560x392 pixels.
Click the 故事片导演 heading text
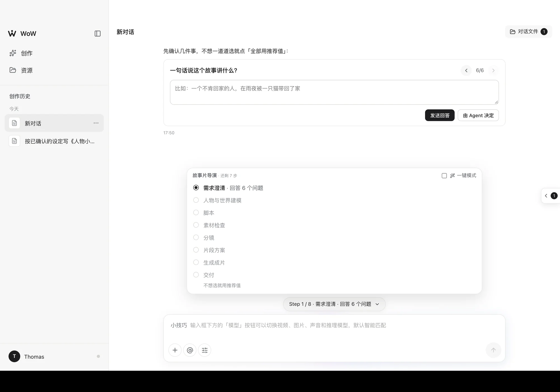click(x=205, y=175)
